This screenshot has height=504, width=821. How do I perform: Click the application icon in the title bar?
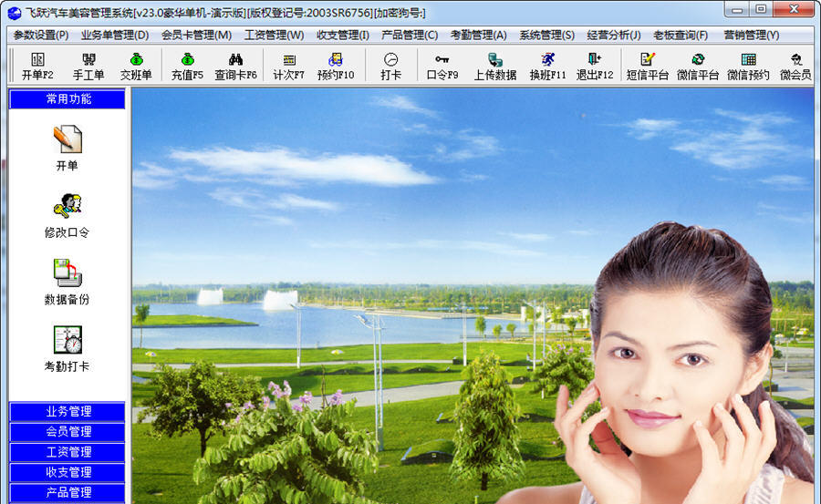click(x=14, y=13)
